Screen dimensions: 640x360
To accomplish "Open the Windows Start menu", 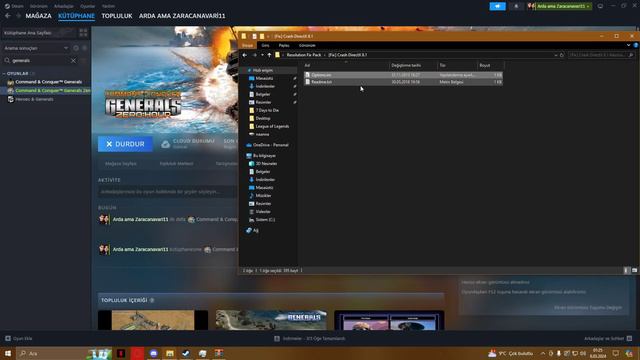I will tap(8, 353).
